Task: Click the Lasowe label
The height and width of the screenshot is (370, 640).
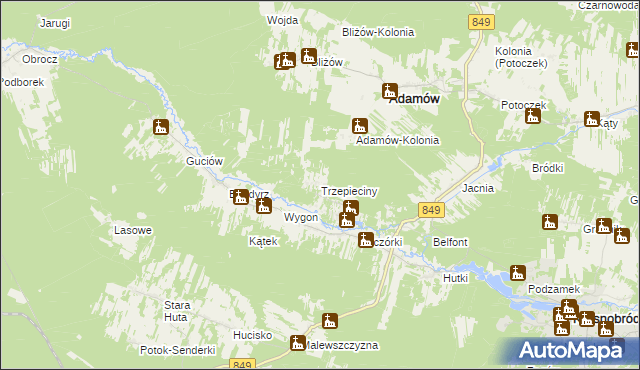Action: pos(133,230)
